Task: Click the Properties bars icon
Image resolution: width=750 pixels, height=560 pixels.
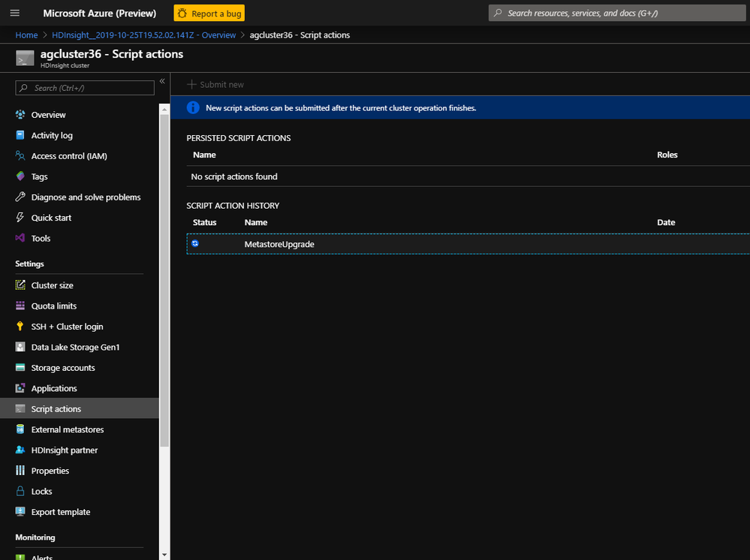Action: (x=20, y=470)
